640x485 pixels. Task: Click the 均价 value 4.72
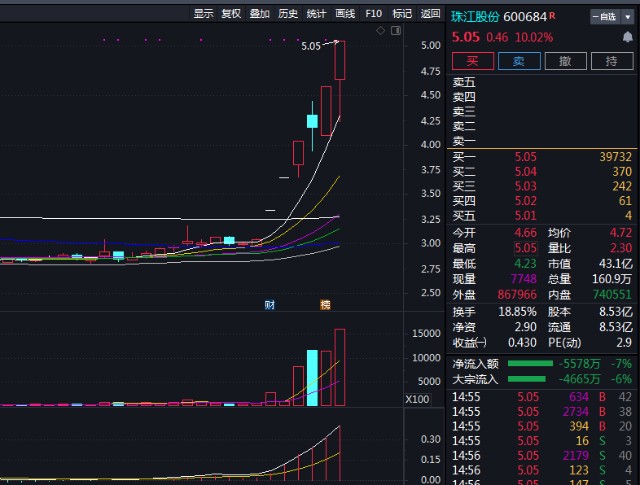[621, 233]
